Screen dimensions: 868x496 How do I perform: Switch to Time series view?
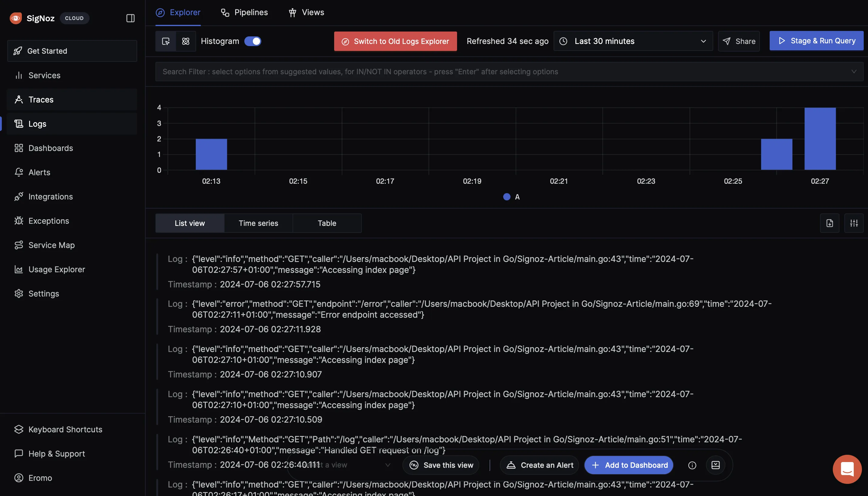tap(258, 223)
